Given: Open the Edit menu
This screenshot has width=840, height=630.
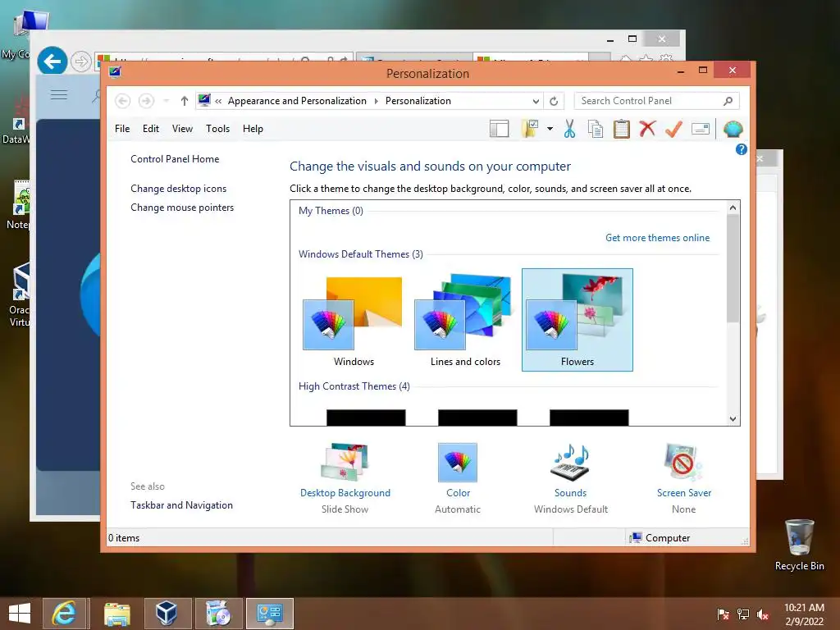Looking at the screenshot, I should pyautogui.click(x=151, y=129).
